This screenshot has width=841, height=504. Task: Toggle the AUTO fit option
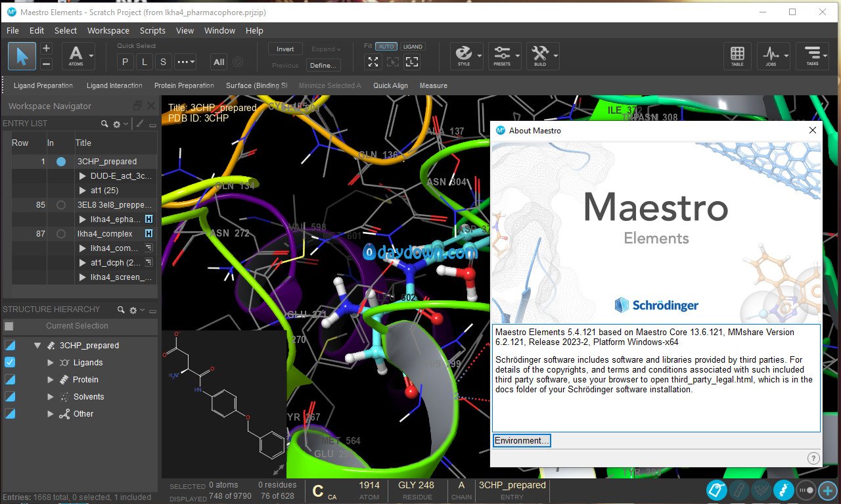(386, 47)
